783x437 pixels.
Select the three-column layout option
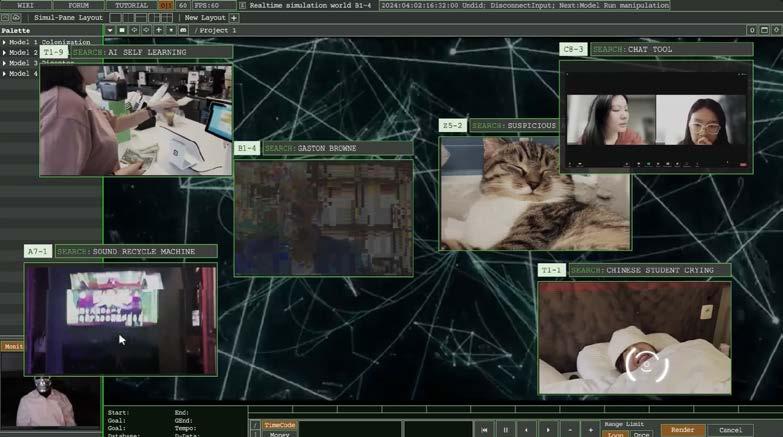click(154, 17)
